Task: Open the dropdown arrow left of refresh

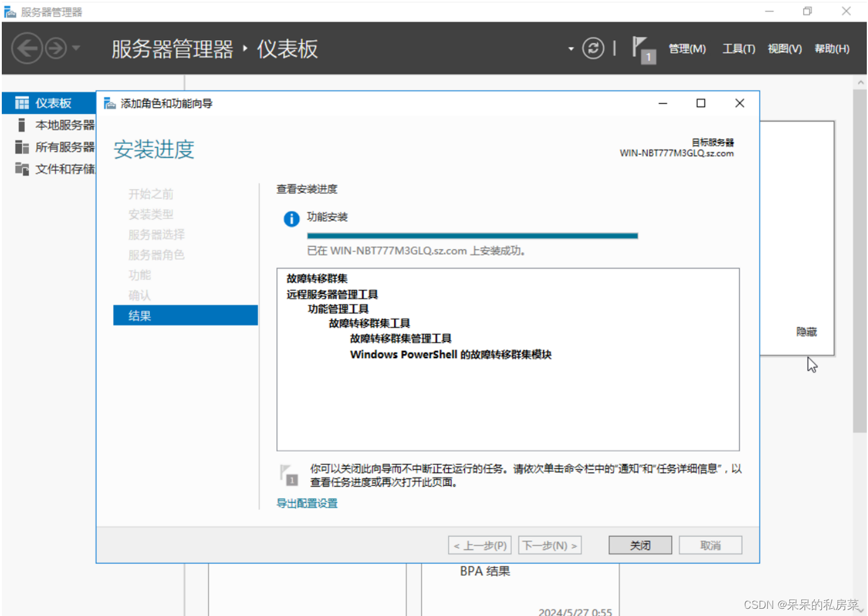Action: point(571,49)
